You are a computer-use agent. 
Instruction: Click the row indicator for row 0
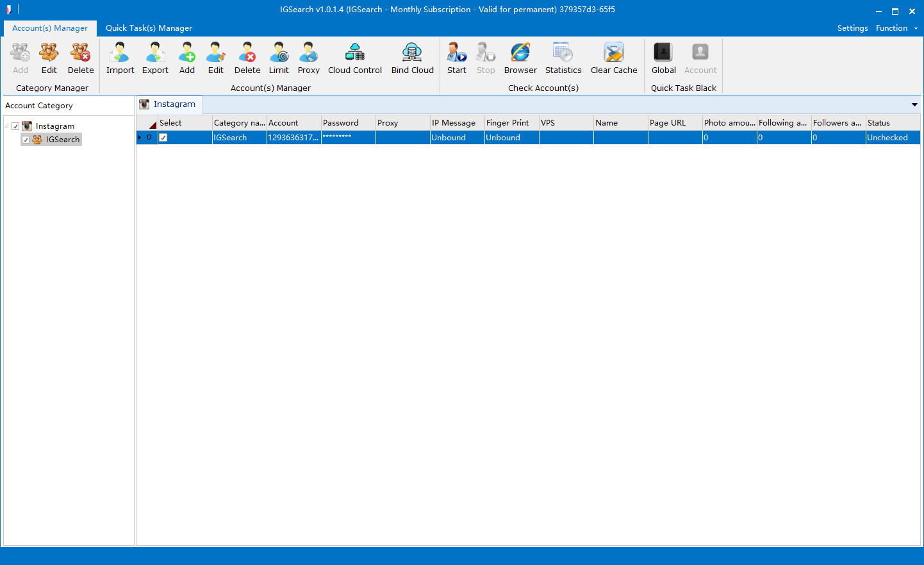(x=147, y=138)
